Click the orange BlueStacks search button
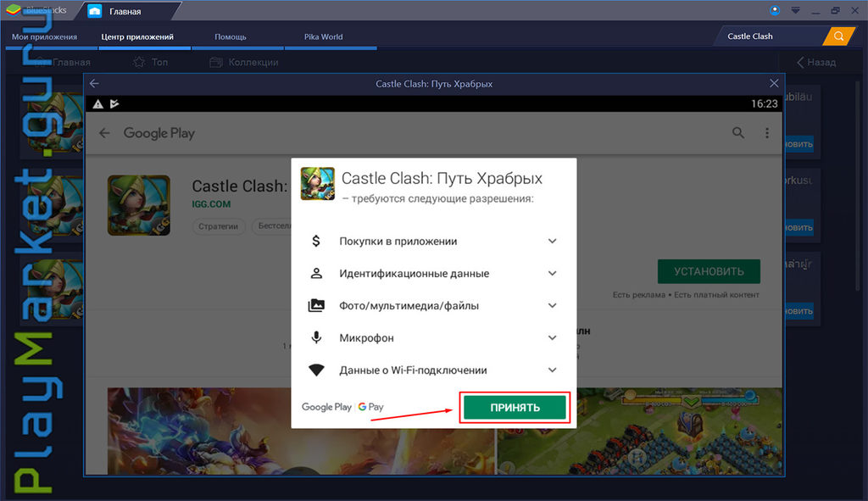Viewport: 868px width, 501px height. [838, 36]
